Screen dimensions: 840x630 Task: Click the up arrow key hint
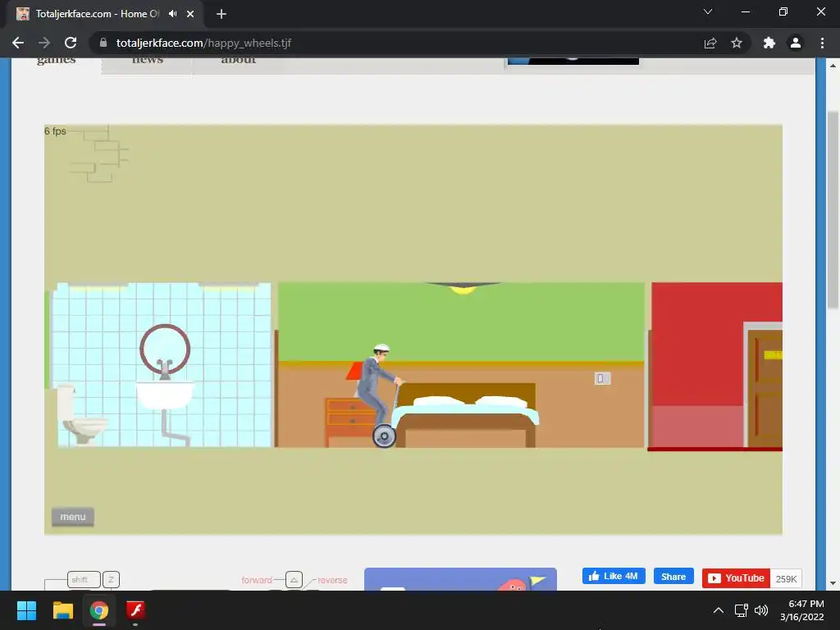coord(294,580)
